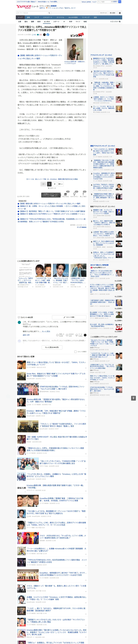Viewport: 138px width, 644px height.
Task: Click the ログイン link
Action: point(42,8)
